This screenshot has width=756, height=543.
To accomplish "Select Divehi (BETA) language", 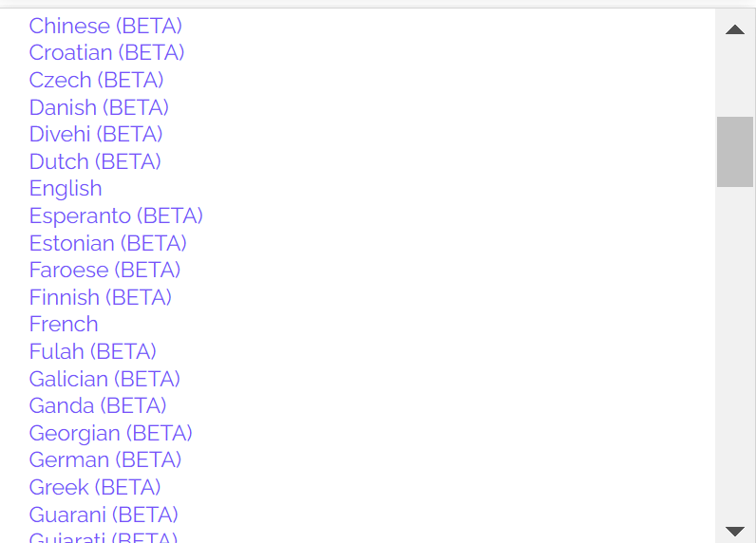I will 96,134.
